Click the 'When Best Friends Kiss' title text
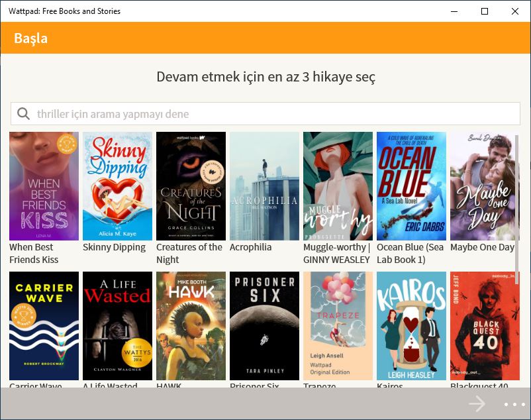The image size is (531, 420). coord(34,253)
